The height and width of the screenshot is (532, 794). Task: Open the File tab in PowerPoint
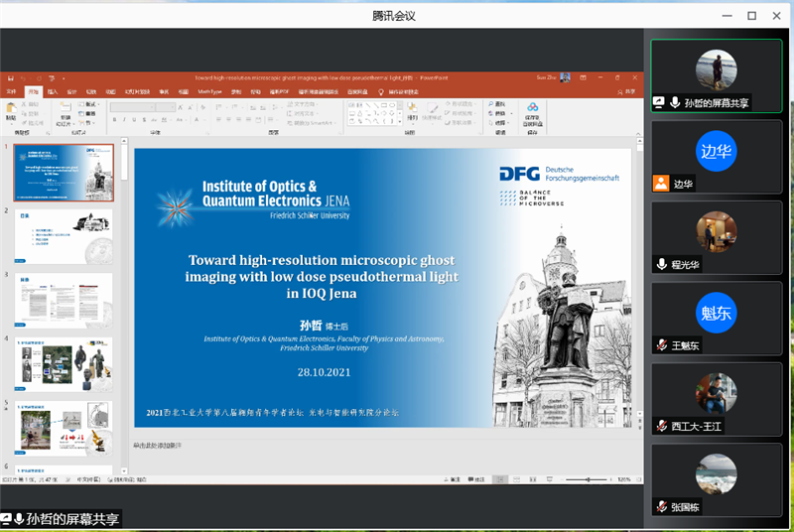click(11, 91)
